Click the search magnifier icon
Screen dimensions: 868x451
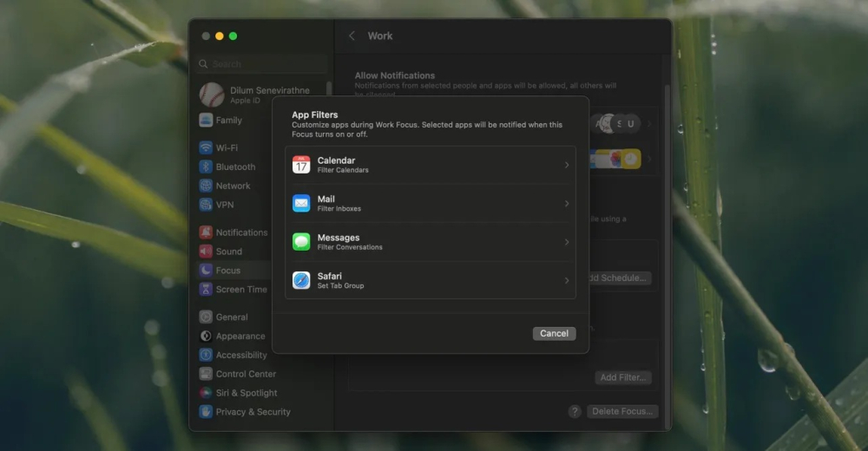pos(203,64)
